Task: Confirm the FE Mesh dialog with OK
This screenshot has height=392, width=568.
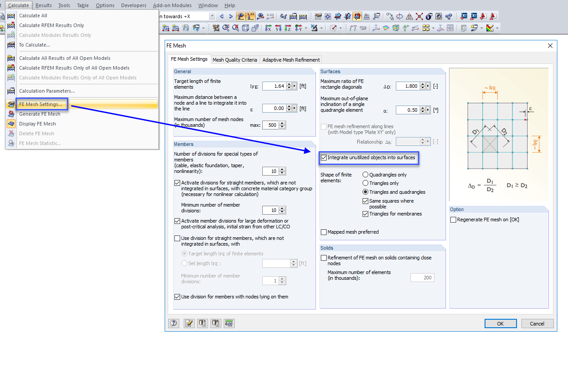Action: [x=501, y=323]
